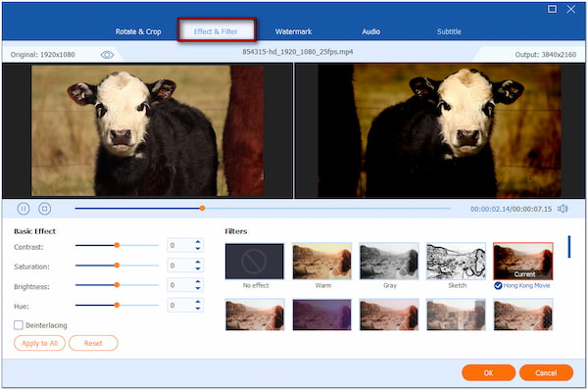
Task: Select the purple-tinted filter thumbnail
Action: 321,315
